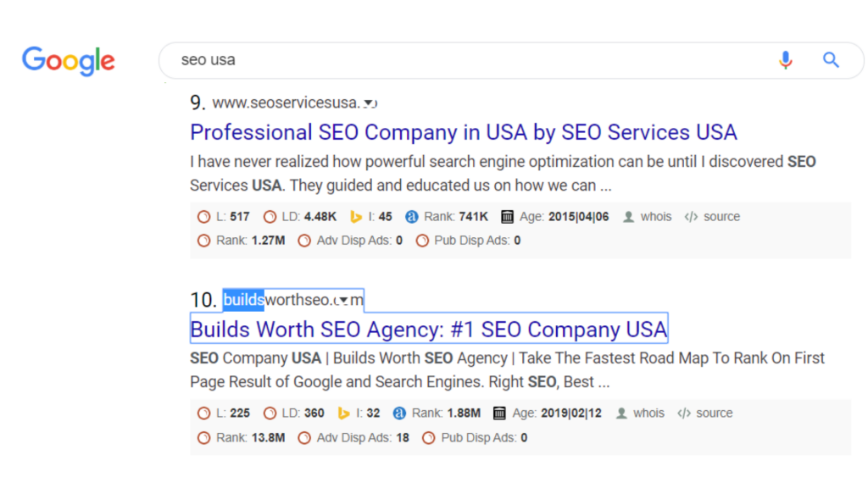868x488 pixels.
Task: Click the highlighted 'builds' text in the URL
Action: pos(243,299)
